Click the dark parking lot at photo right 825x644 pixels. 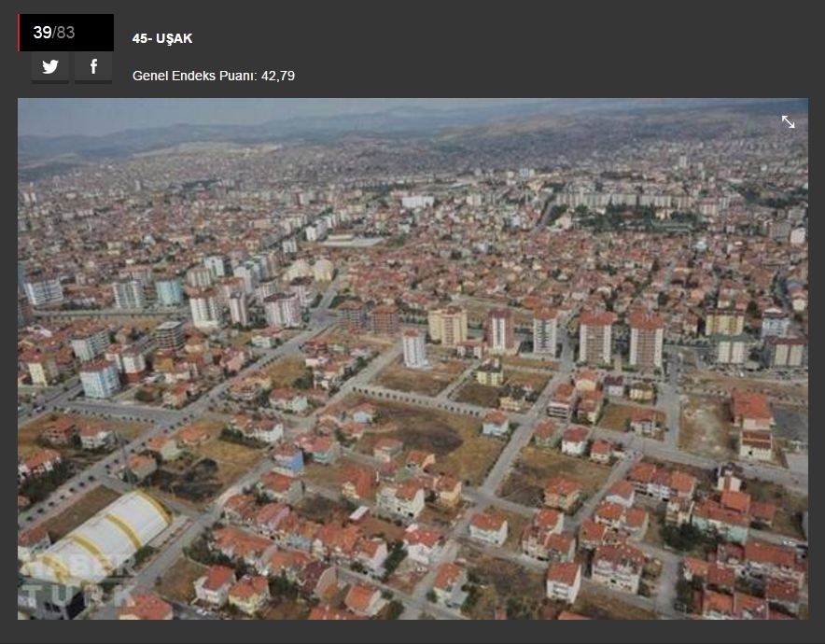coord(790,425)
